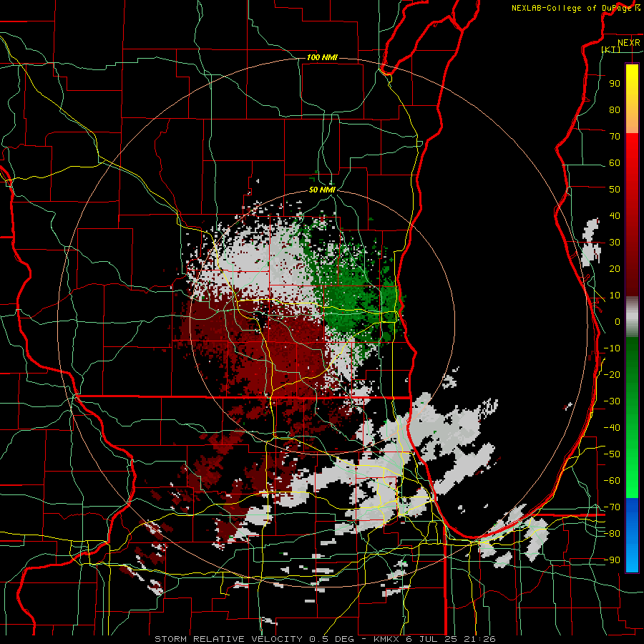The width and height of the screenshot is (644, 644).
Task: Click the "STORM RELATIVE VELOCITY" caption text
Action: [x=230, y=639]
